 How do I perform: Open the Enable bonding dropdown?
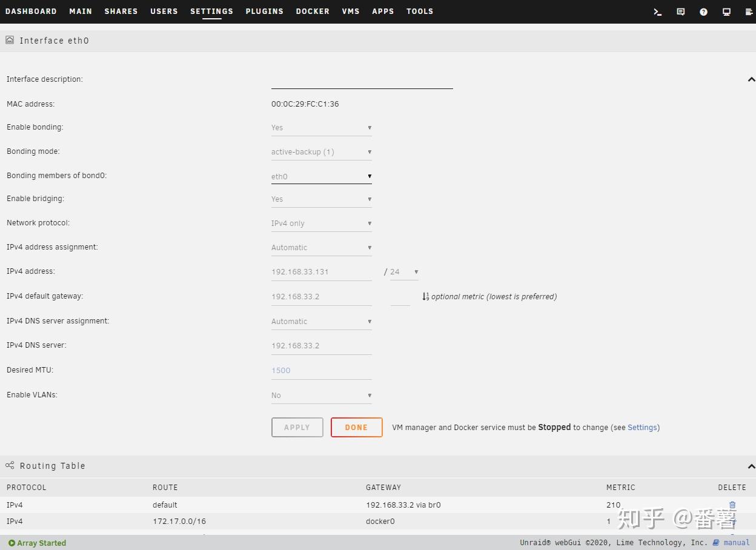click(x=322, y=128)
